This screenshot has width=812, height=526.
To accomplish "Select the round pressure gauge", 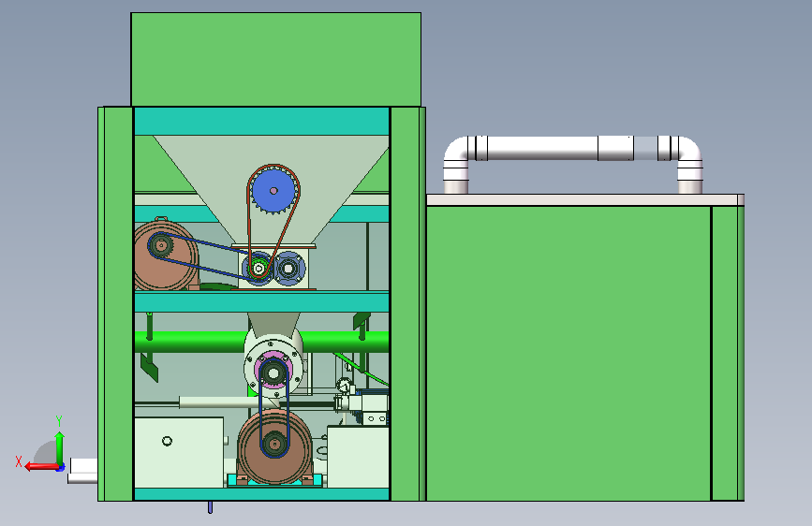I will [x=344, y=386].
